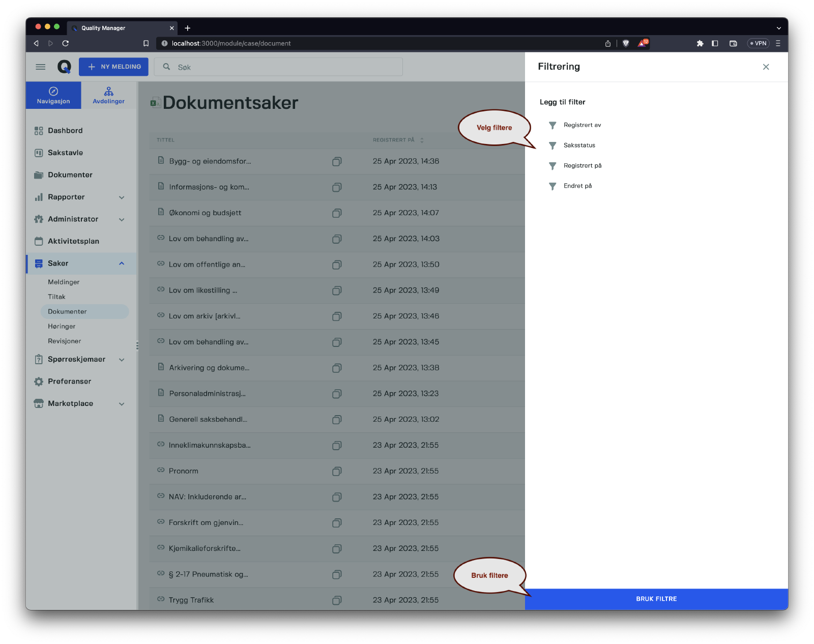814x644 pixels.
Task: Click the funnel icon for Registrert av
Action: point(553,125)
